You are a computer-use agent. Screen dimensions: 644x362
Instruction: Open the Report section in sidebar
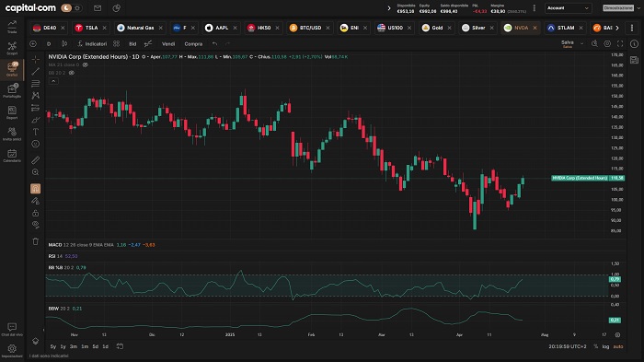pos(12,112)
